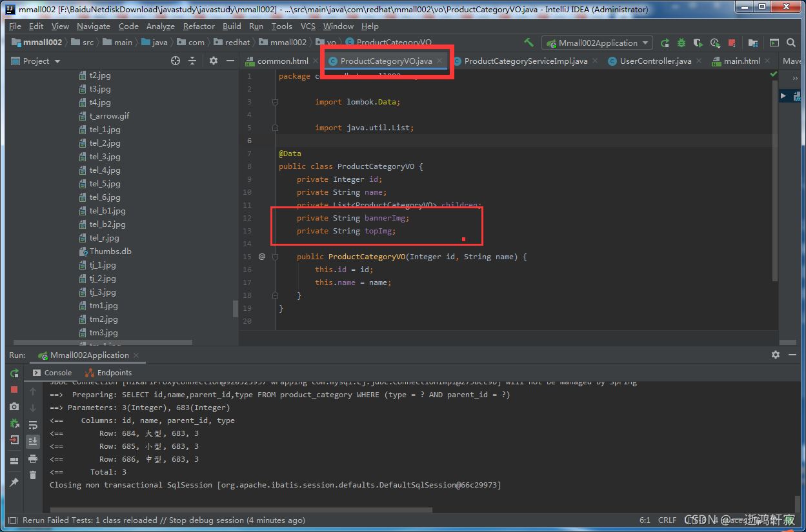Click the Clear All trash icon in console
This screenshot has height=532, width=806.
pyautogui.click(x=33, y=475)
